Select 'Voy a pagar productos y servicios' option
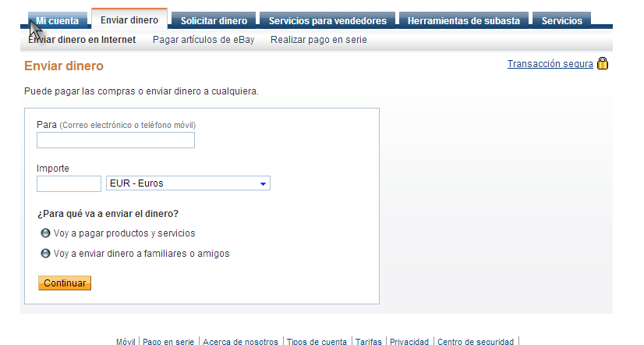The height and width of the screenshot is (345, 644). (x=45, y=233)
